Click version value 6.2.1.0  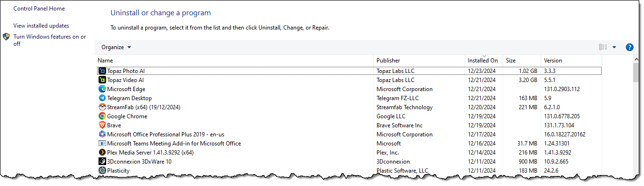[x=552, y=107]
